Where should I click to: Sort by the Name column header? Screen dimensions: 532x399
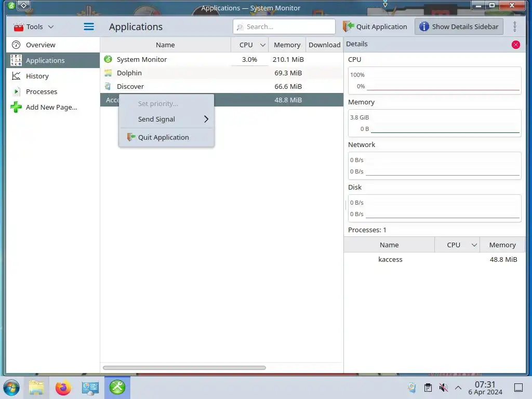(x=165, y=45)
